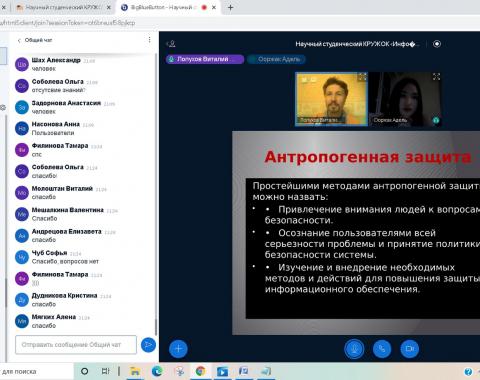The image size is (480, 380).
Task: Open File Explorer from the taskbar
Action: coord(135,371)
